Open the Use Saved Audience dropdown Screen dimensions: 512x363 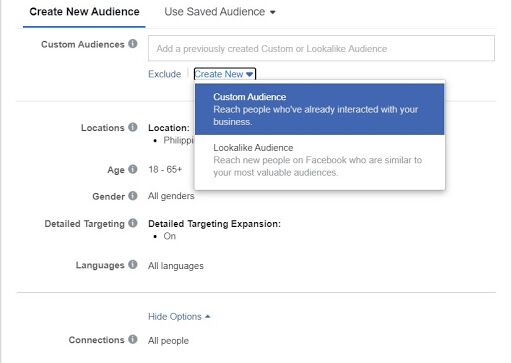pos(220,12)
